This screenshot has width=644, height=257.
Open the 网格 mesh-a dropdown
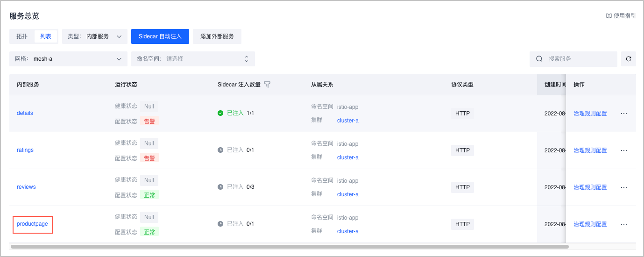click(x=68, y=59)
